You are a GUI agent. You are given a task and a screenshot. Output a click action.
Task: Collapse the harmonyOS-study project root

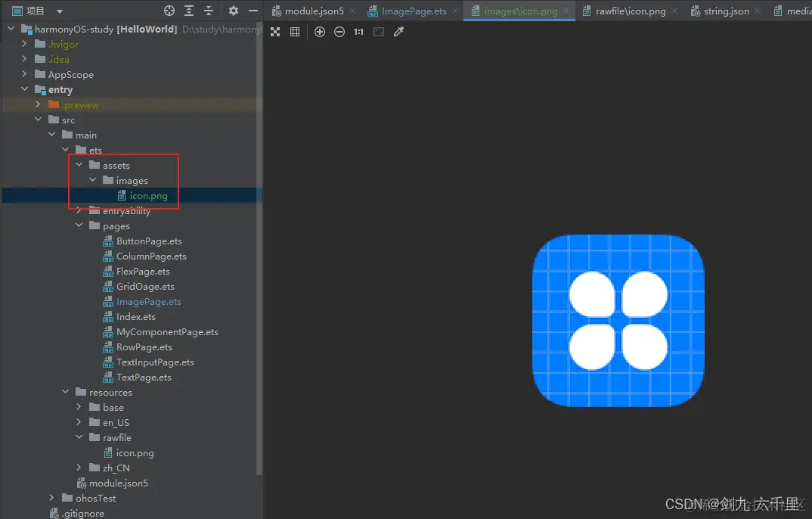tap(11, 29)
